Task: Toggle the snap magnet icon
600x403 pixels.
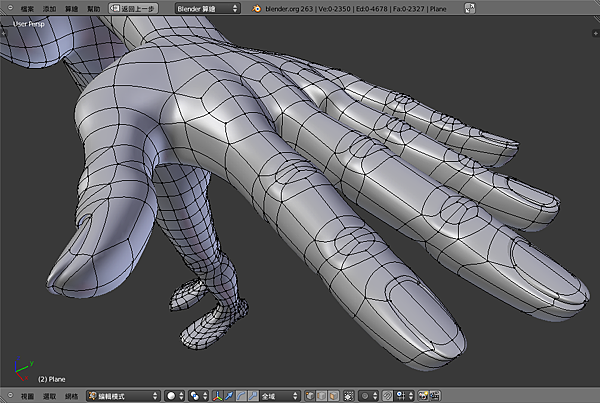Action: tap(389, 396)
